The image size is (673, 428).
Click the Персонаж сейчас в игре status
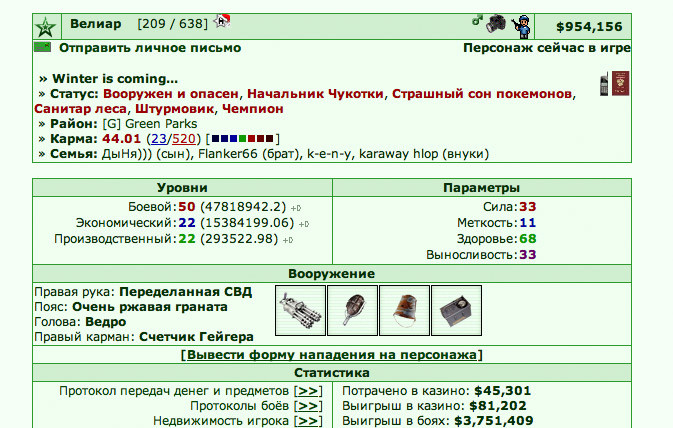point(547,48)
